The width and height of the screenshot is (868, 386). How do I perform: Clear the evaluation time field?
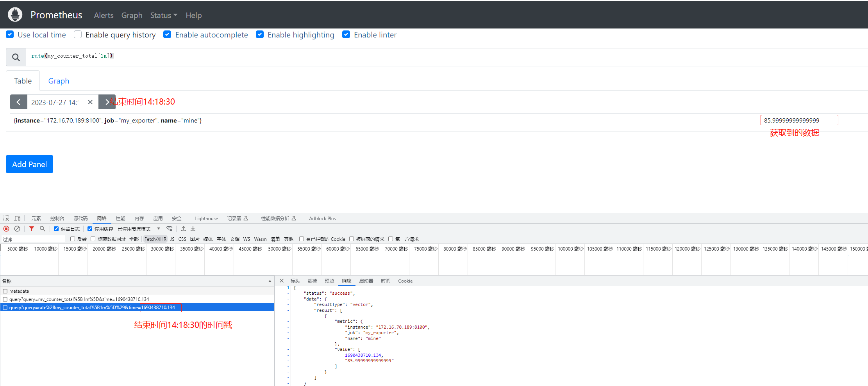click(90, 102)
